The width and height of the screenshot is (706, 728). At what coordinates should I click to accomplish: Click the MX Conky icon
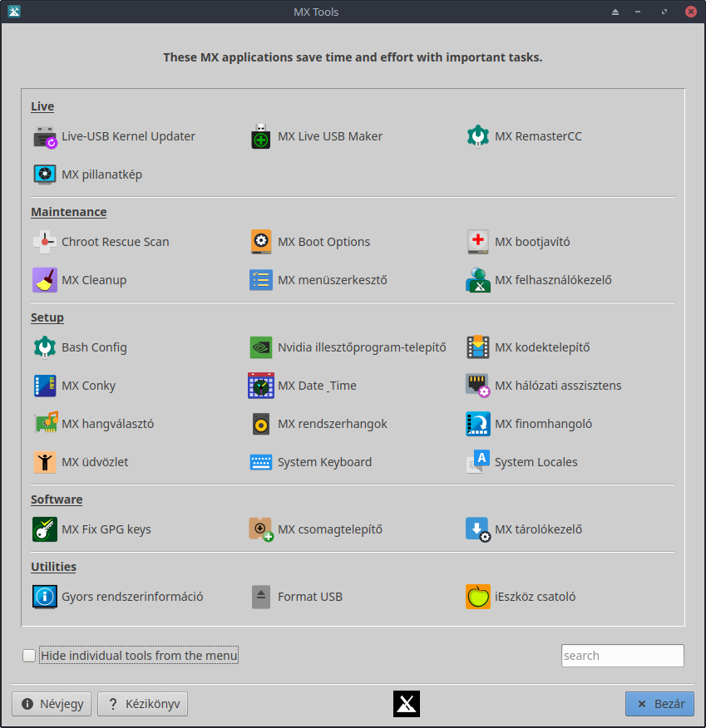[45, 386]
